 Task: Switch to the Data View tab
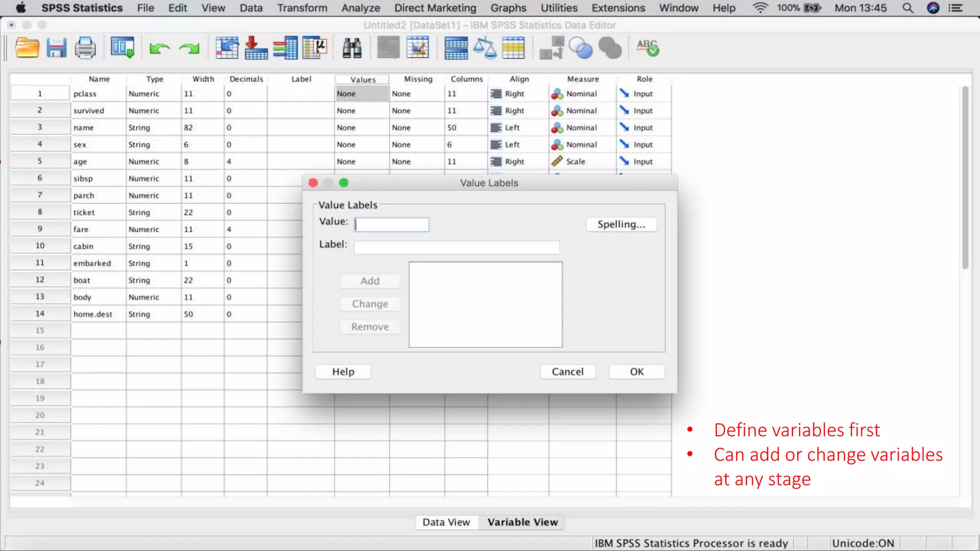click(x=446, y=522)
